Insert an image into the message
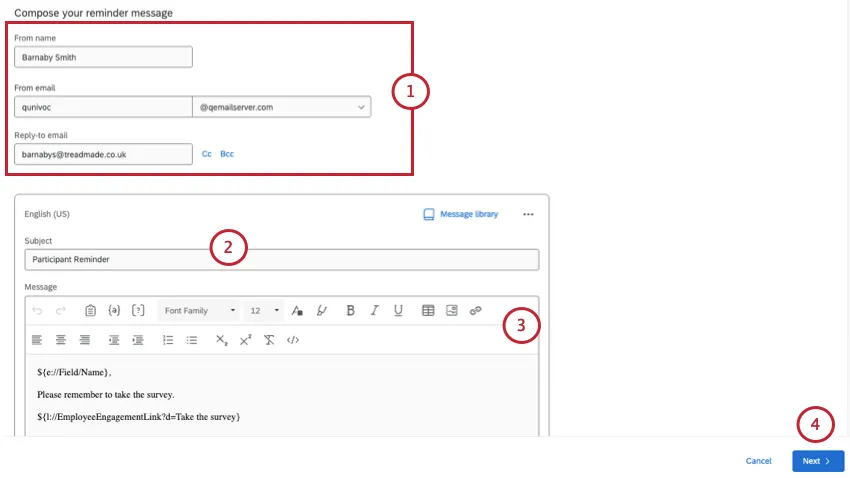 452,311
